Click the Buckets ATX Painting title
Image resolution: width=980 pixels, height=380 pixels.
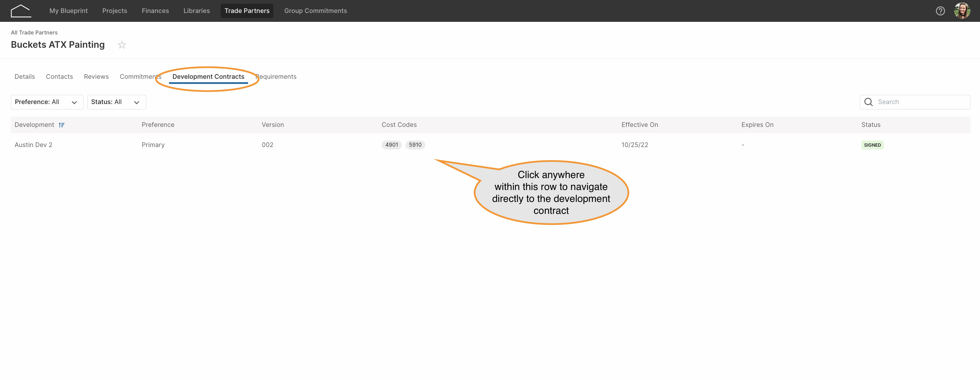click(58, 45)
